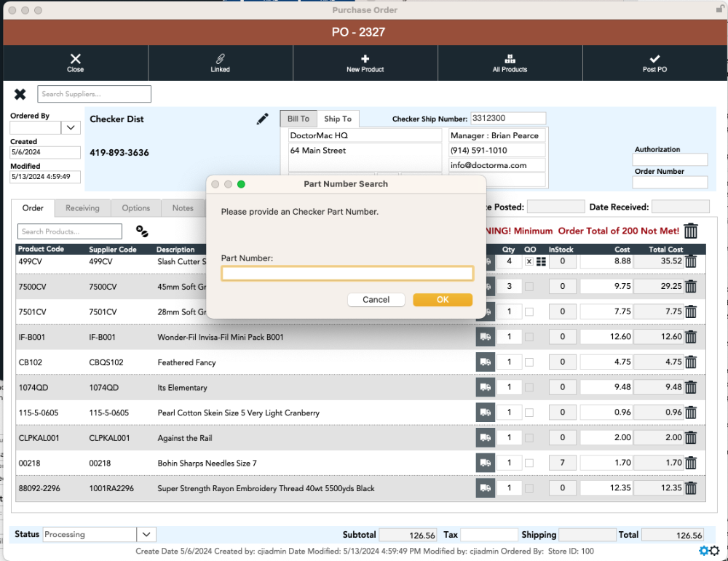Click the add/remove icon beside Search Products

142,231
